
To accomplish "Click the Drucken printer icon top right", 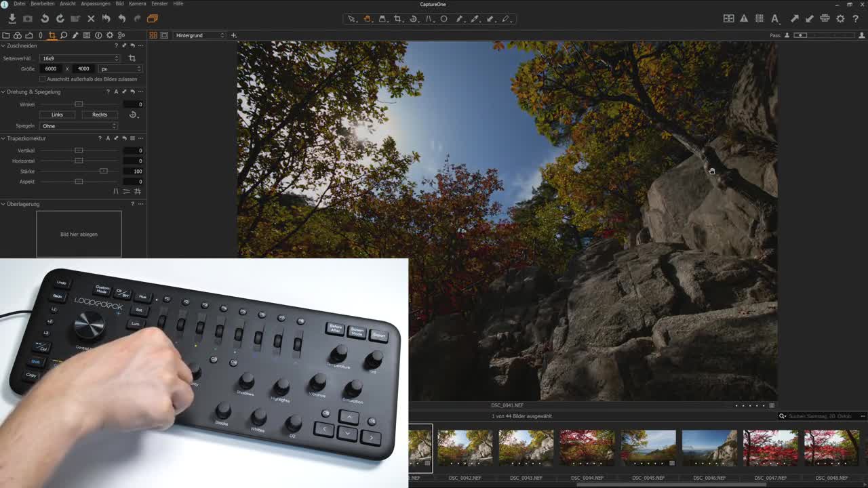I will (x=825, y=18).
